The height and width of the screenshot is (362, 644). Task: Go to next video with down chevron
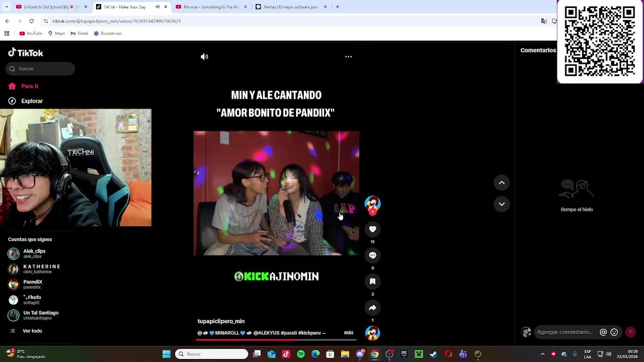pos(502,204)
